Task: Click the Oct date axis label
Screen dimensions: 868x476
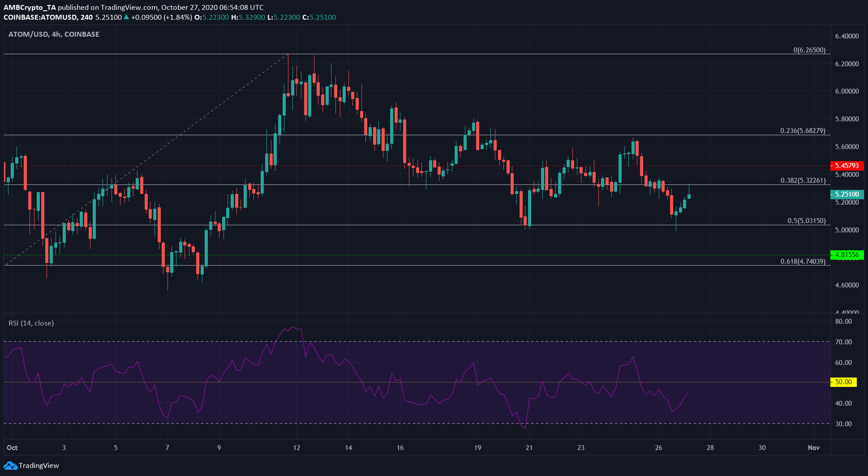Action: click(x=12, y=448)
